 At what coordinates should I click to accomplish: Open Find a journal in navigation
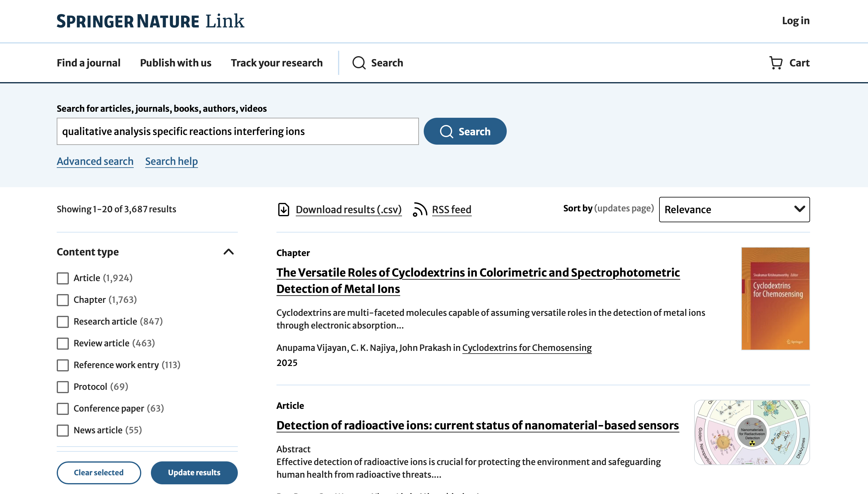[x=88, y=63]
